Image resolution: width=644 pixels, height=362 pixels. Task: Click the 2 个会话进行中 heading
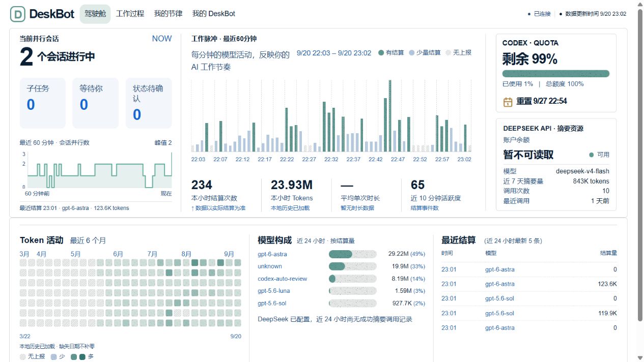pos(58,57)
